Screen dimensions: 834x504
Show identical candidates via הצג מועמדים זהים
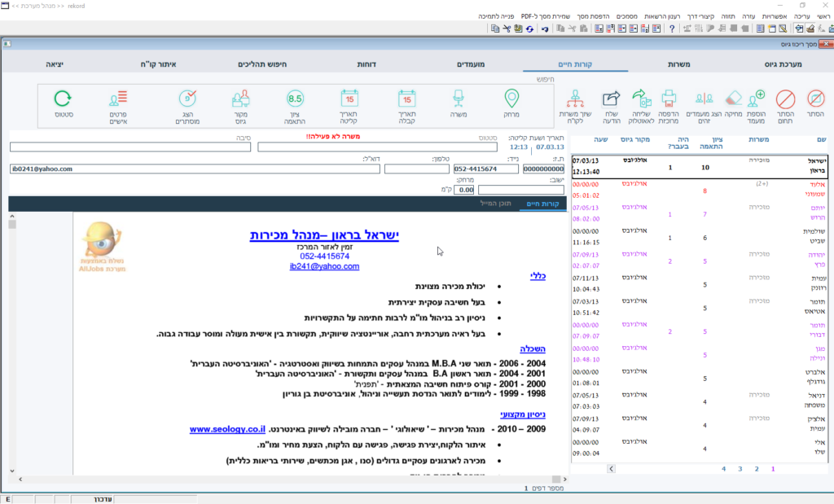tap(704, 99)
